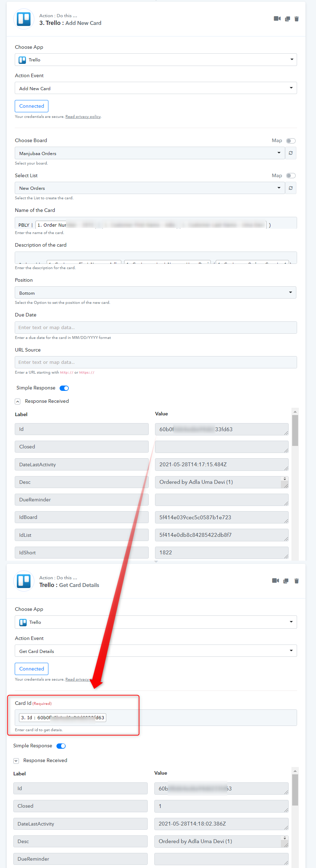
Task: Click Connected button in Add New Card step
Action: point(32,106)
